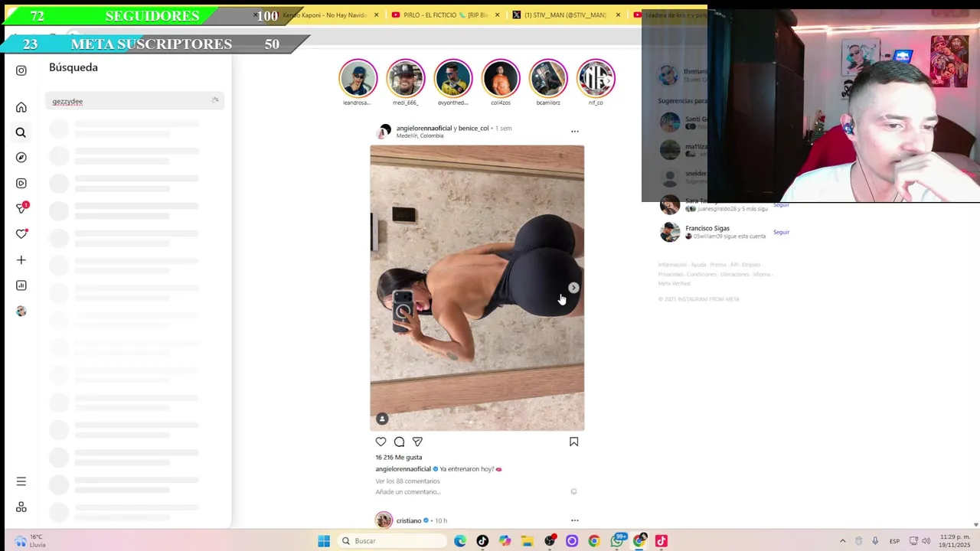Open comment icon under the post
This screenshot has width=980, height=551.
pyautogui.click(x=399, y=442)
